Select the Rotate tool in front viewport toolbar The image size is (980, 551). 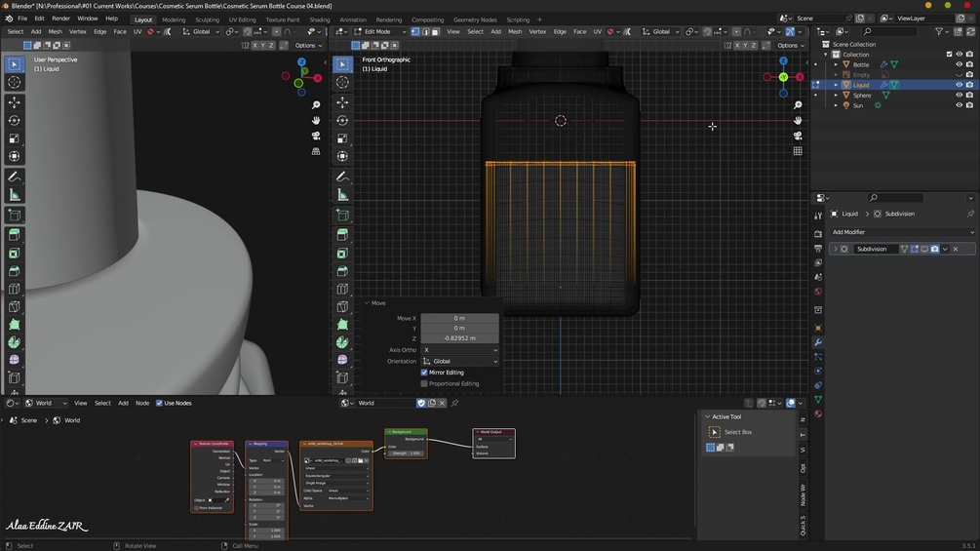(342, 120)
